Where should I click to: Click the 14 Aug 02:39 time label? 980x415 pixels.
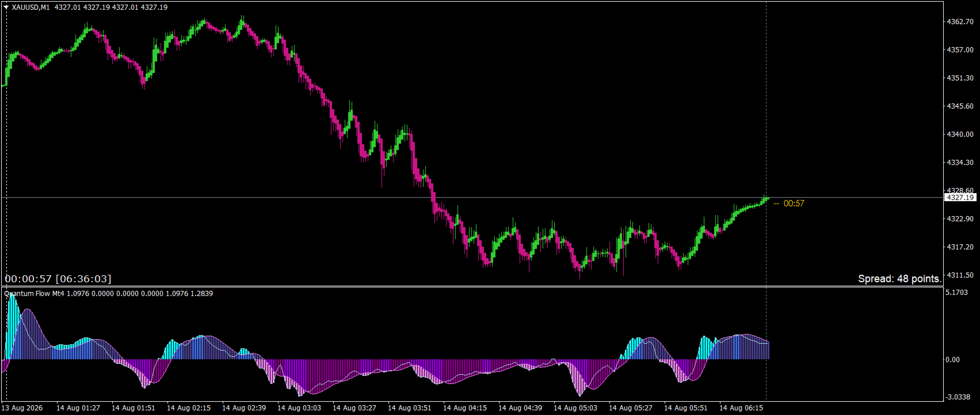244,408
